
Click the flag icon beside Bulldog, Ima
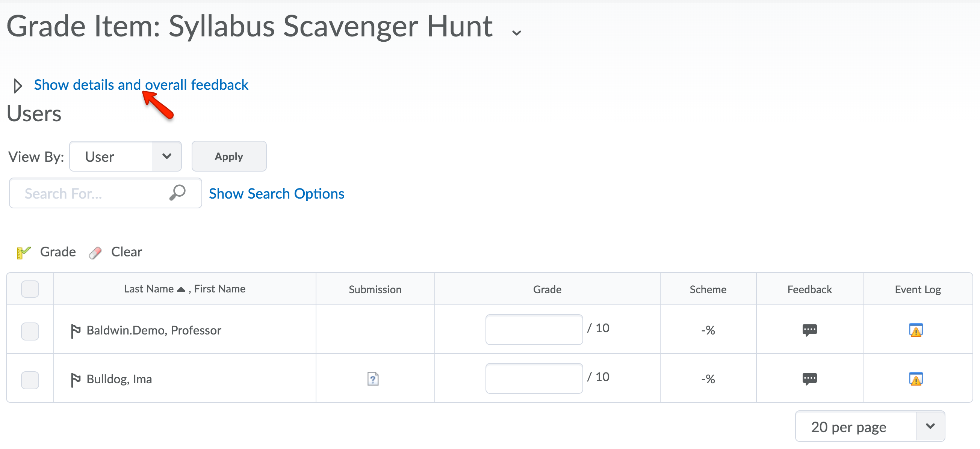tap(75, 380)
